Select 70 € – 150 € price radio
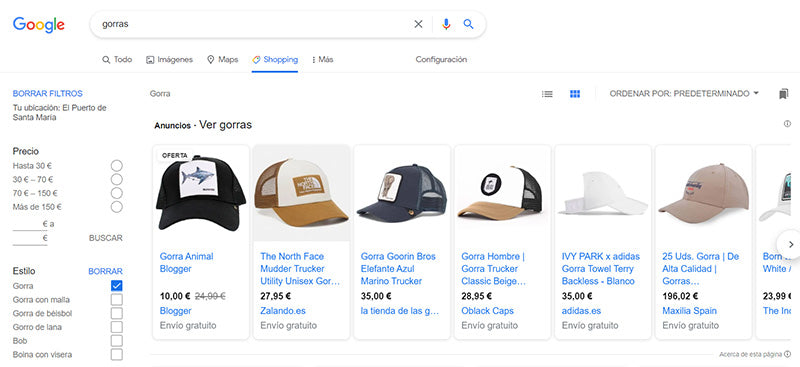The image size is (800, 367). [x=117, y=193]
